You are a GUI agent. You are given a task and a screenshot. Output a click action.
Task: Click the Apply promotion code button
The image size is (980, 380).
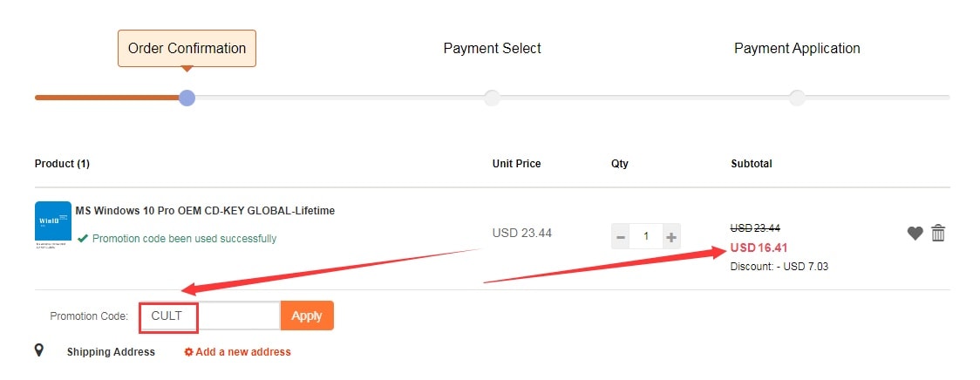point(307,316)
